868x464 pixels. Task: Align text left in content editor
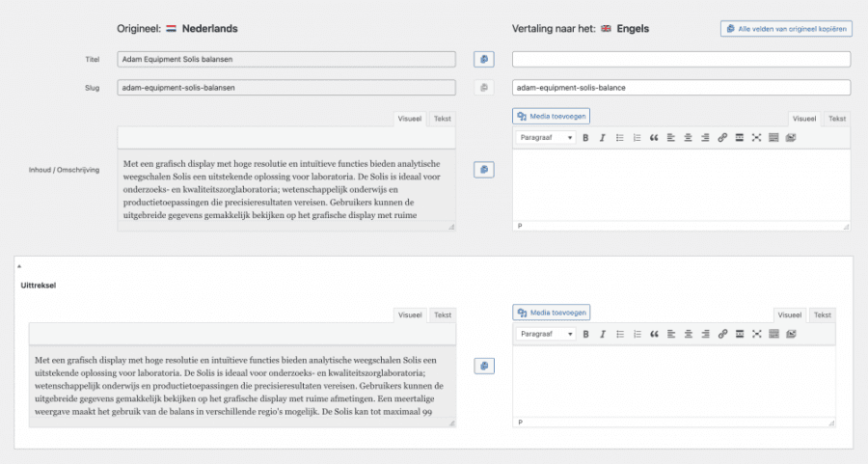[x=671, y=138]
